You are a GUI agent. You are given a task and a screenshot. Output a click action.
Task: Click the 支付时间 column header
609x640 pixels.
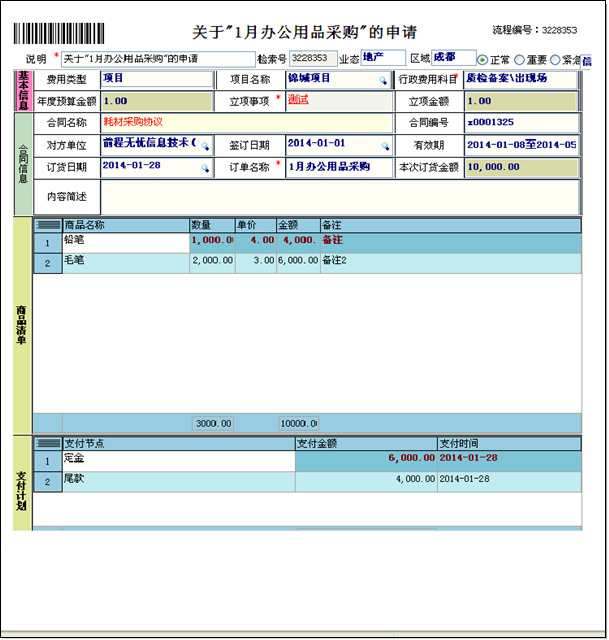click(x=509, y=443)
